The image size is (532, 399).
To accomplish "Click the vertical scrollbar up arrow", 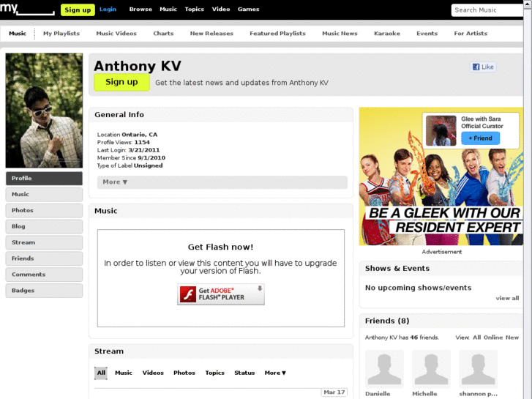I will [x=528, y=4].
